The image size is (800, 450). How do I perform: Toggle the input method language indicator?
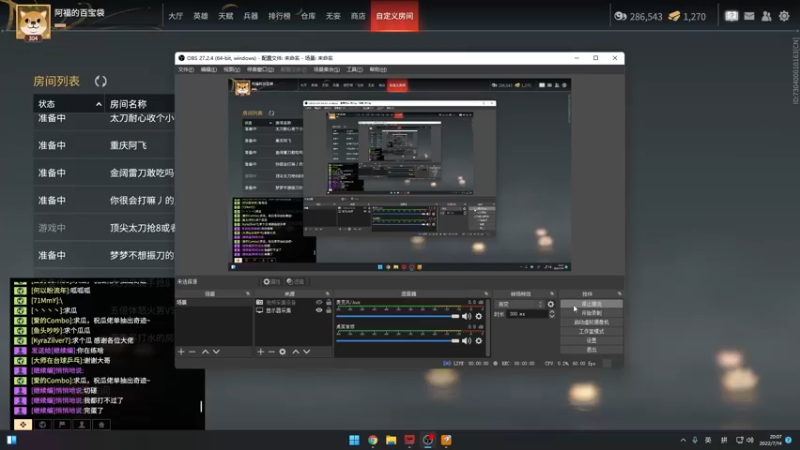pyautogui.click(x=708, y=440)
